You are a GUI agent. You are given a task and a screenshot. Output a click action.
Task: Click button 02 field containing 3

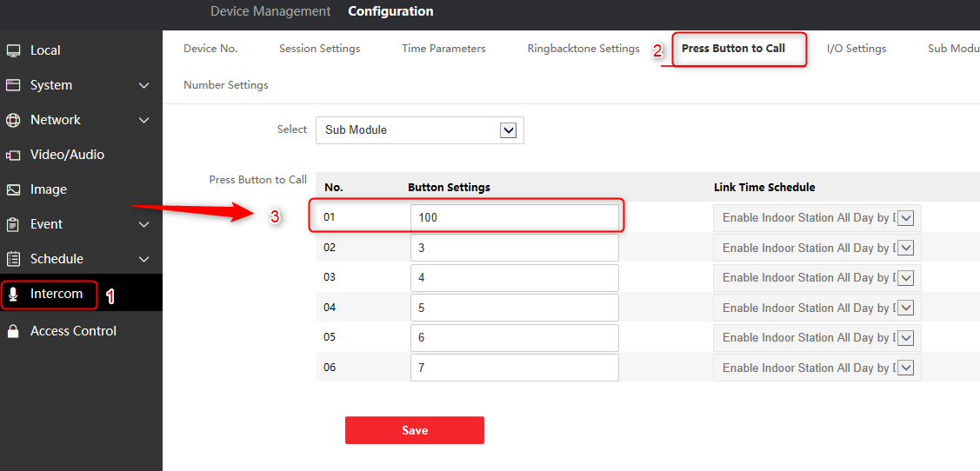(515, 248)
